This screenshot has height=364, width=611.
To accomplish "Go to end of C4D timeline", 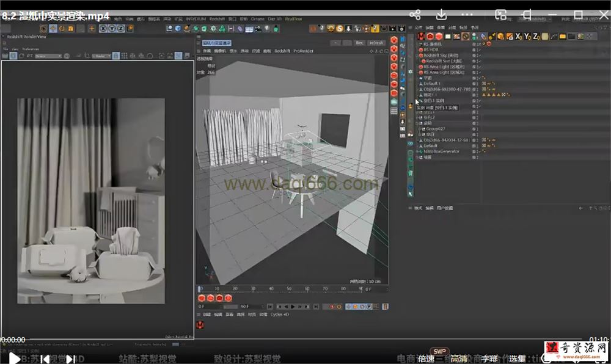I will pyautogui.click(x=316, y=307).
